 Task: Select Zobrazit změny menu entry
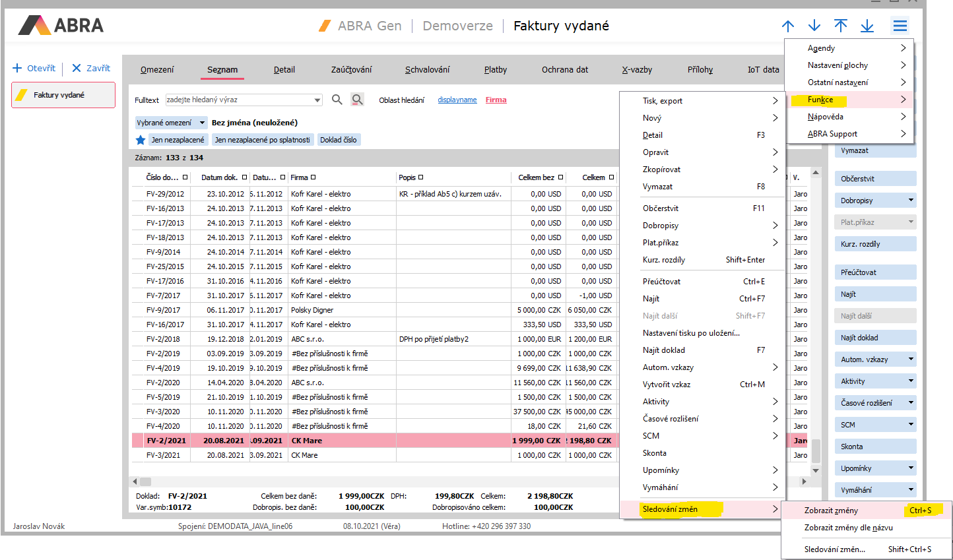831,511
